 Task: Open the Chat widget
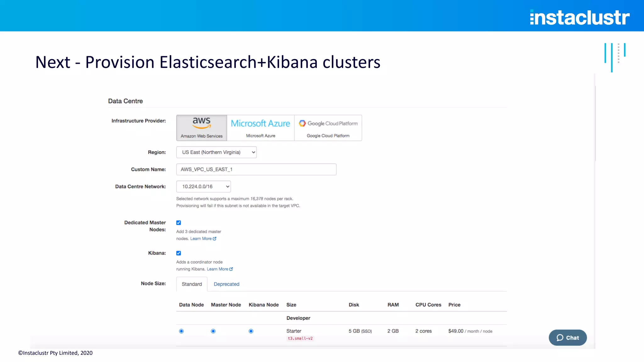coord(568,337)
